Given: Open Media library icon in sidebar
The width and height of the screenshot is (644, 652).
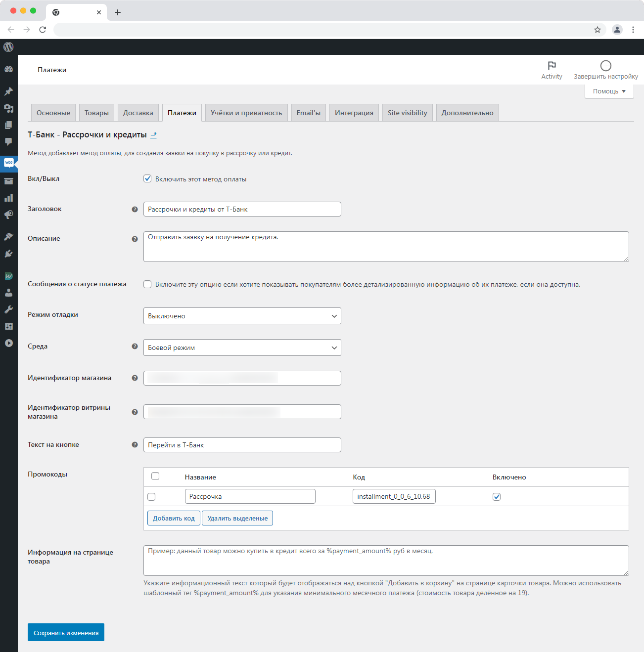Looking at the screenshot, I should click(x=8, y=108).
